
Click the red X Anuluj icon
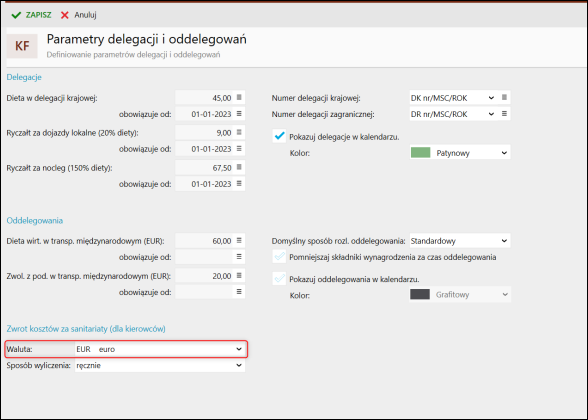tap(65, 15)
